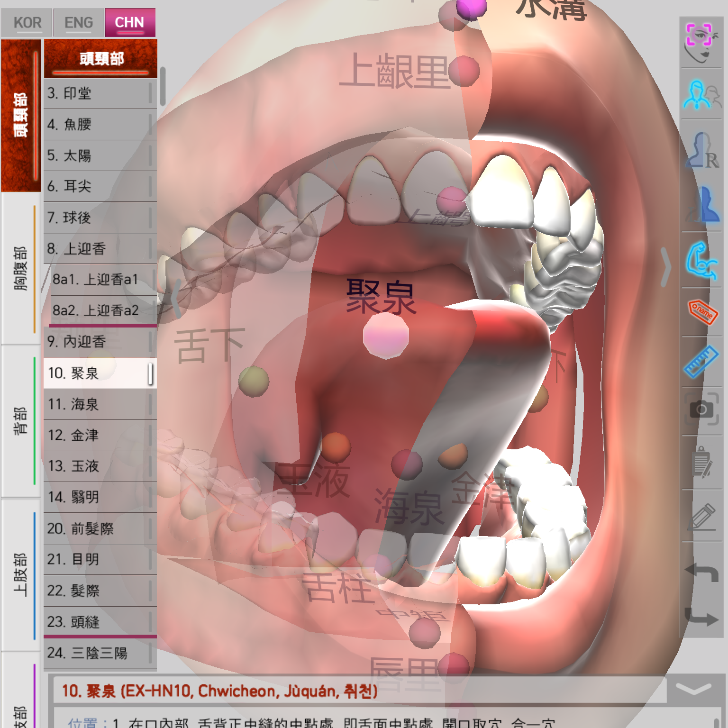Click the blue outlined figures icon

point(701,95)
